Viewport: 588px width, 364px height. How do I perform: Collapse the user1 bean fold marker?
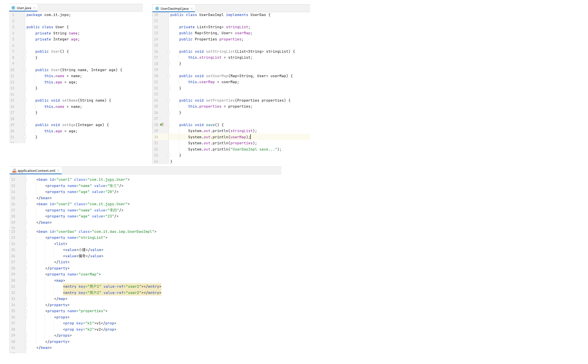[x=26, y=180]
